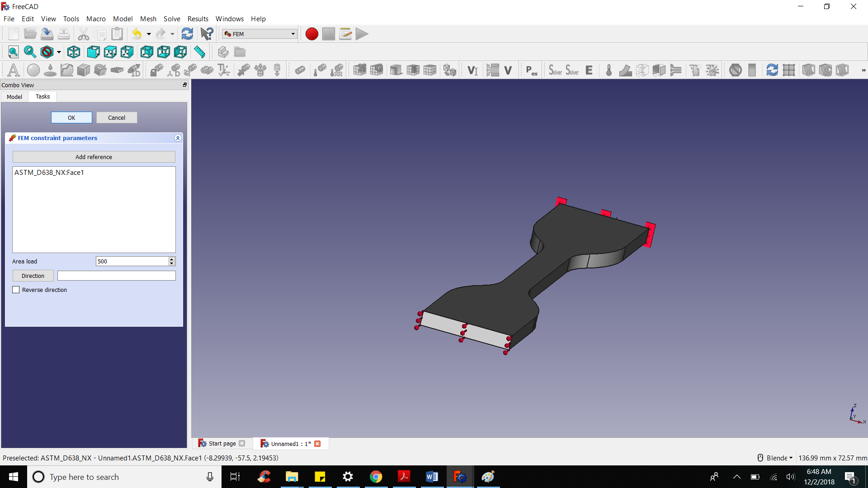Screen dimensions: 868x488
Task: Open the Blender navigation style dropdown
Action: click(x=776, y=458)
